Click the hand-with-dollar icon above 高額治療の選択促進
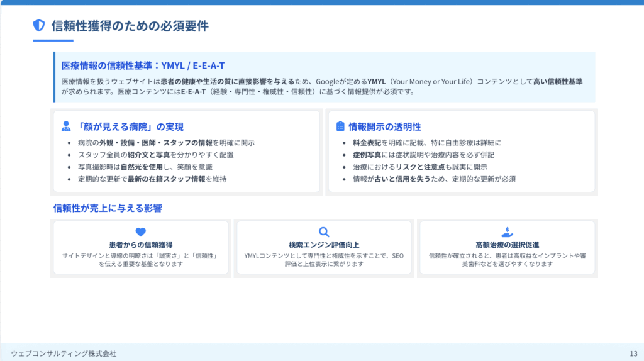Viewport: 644px width, 361px height. point(507,231)
